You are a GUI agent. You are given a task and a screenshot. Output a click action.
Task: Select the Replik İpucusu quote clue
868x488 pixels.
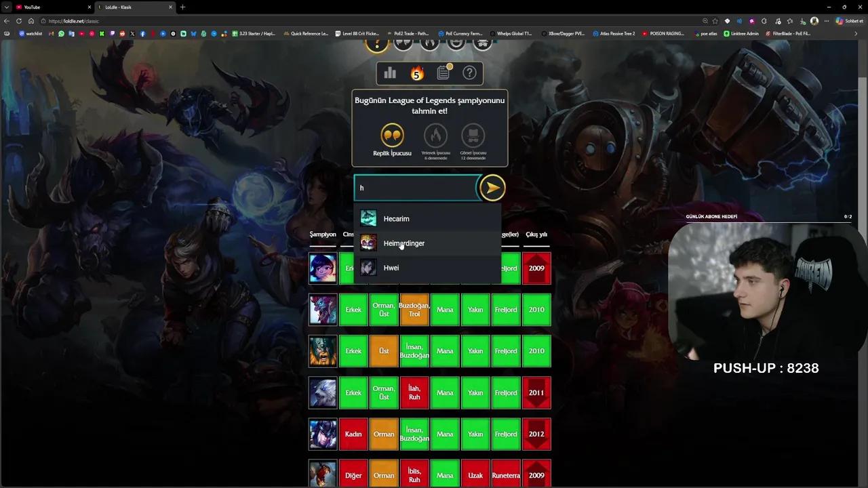pyautogui.click(x=392, y=140)
